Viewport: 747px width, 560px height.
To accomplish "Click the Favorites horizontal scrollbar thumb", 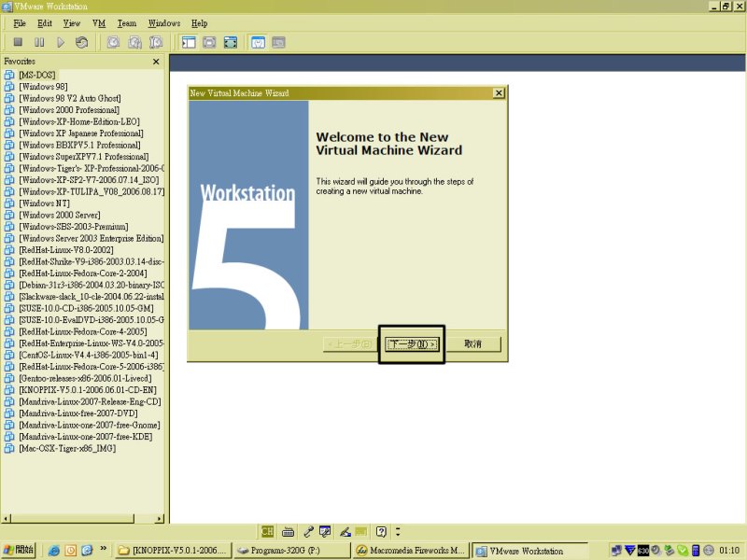I will [x=73, y=519].
